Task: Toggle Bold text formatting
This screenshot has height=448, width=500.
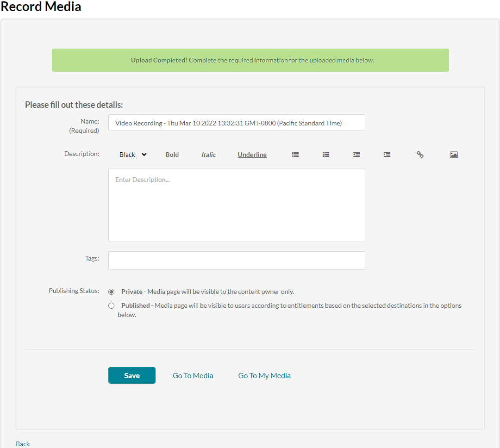Action: (172, 155)
